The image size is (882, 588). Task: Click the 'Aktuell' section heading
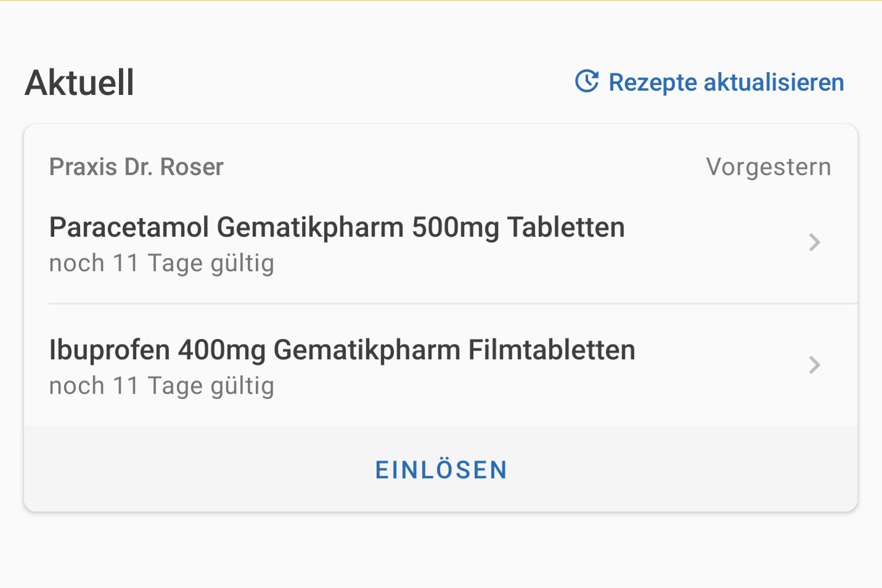tap(80, 83)
